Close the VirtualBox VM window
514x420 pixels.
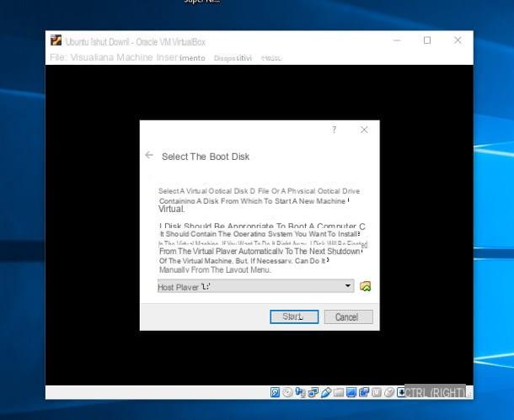[458, 40]
